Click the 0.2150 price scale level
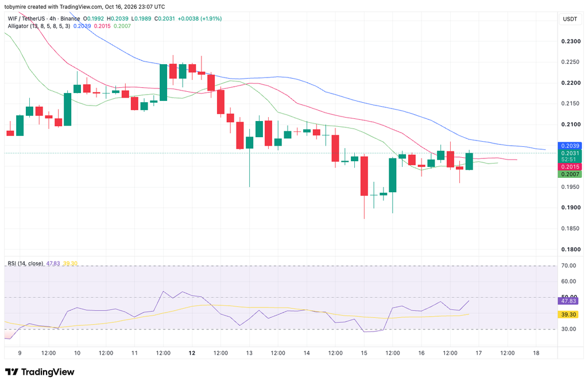588x385 pixels. pos(571,103)
